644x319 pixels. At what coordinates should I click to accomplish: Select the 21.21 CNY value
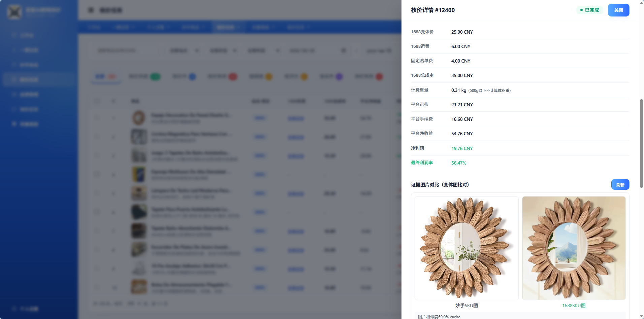(x=462, y=105)
